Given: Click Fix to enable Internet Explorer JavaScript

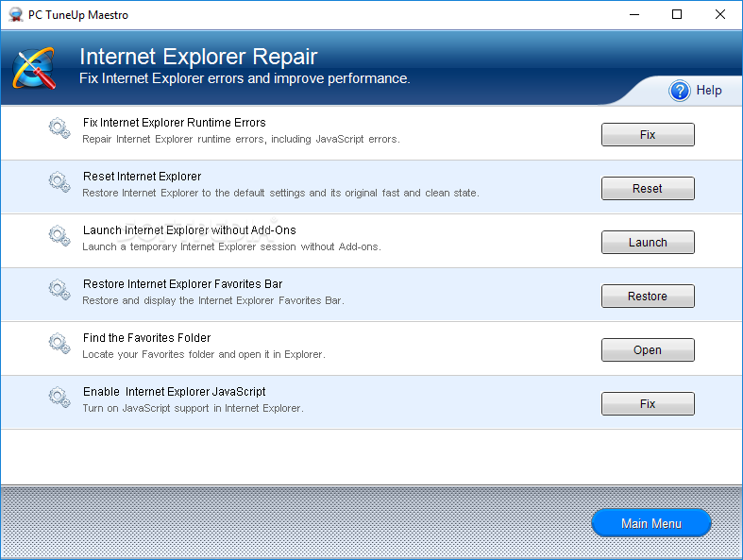Looking at the screenshot, I should [x=648, y=404].
